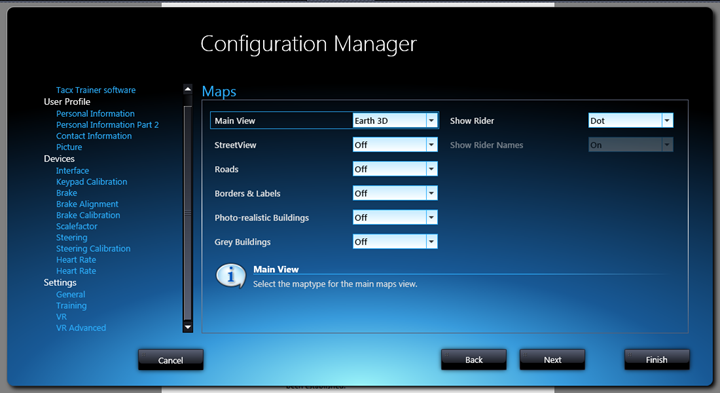The height and width of the screenshot is (393, 720).
Task: Open the Brake page
Action: pyautogui.click(x=67, y=193)
